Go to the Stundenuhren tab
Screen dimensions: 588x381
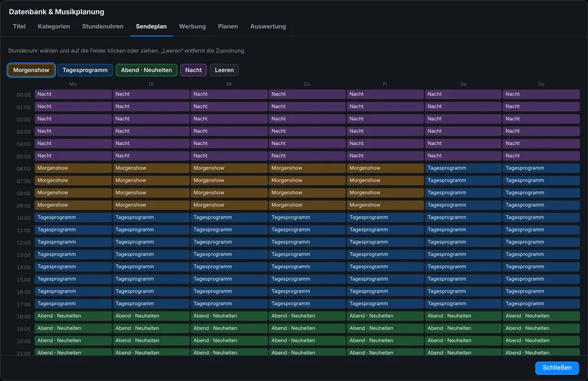click(103, 26)
